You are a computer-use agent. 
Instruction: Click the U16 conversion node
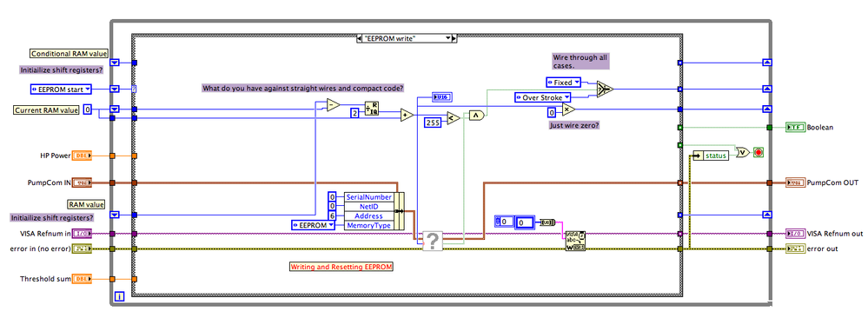coord(441,97)
